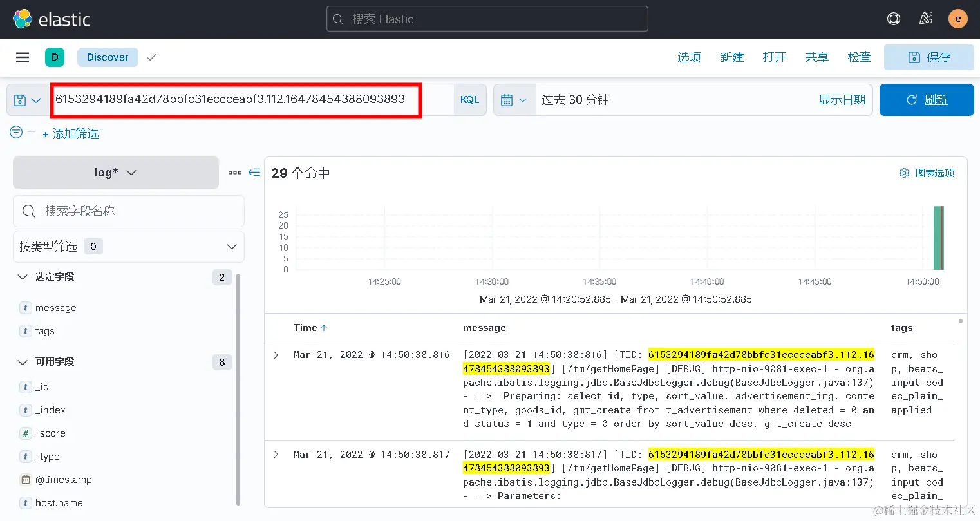Expand the 14:50:38.817 log row
The image size is (980, 521).
[276, 455]
